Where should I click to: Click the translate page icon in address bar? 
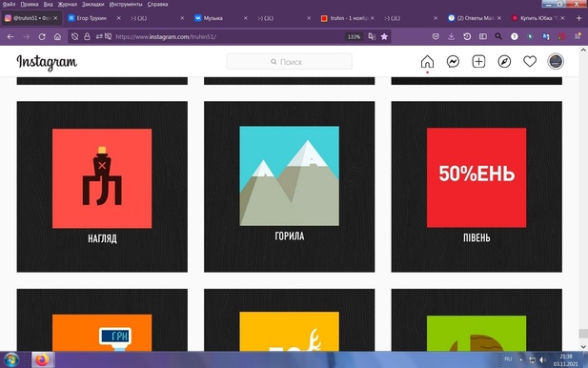[x=372, y=37]
